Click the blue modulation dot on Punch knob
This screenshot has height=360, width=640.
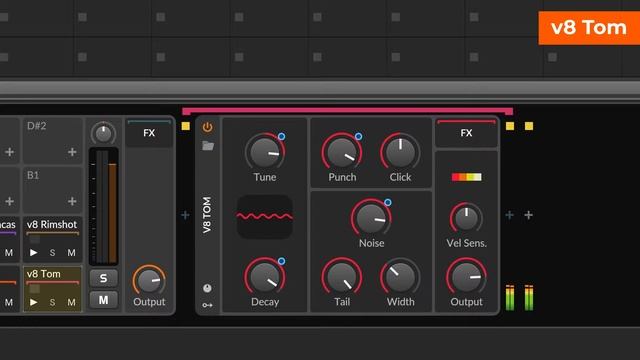[x=358, y=136]
